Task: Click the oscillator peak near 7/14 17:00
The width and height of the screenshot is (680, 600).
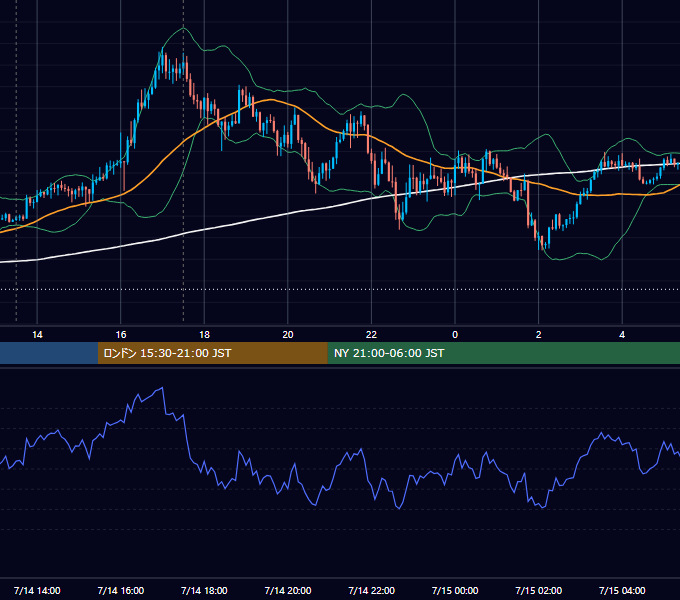Action: (162, 388)
